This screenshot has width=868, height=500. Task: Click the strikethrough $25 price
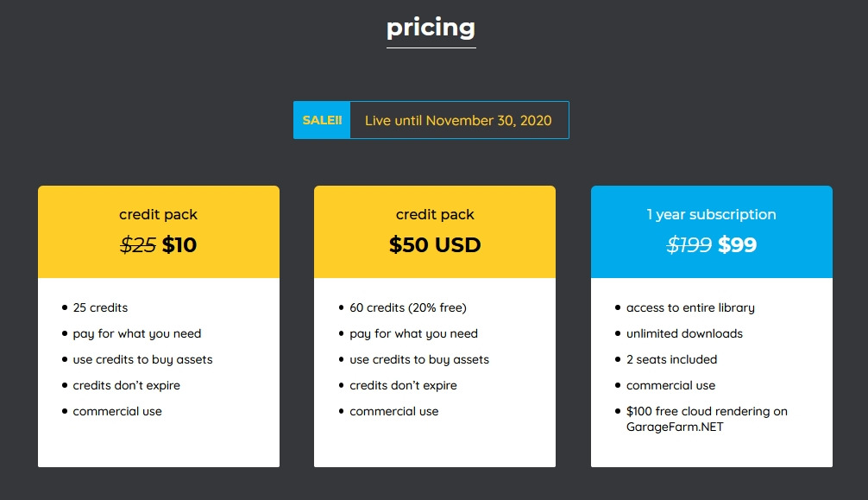coord(138,244)
